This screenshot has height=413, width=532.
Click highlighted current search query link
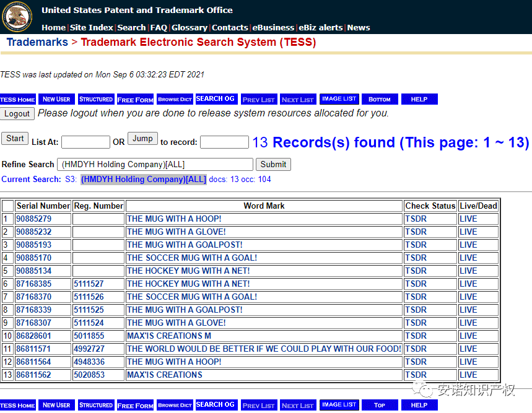click(144, 180)
